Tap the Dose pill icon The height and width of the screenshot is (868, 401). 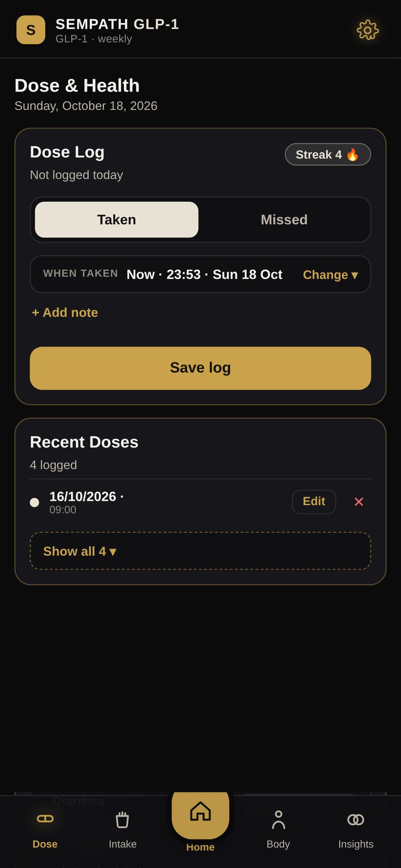click(x=45, y=819)
